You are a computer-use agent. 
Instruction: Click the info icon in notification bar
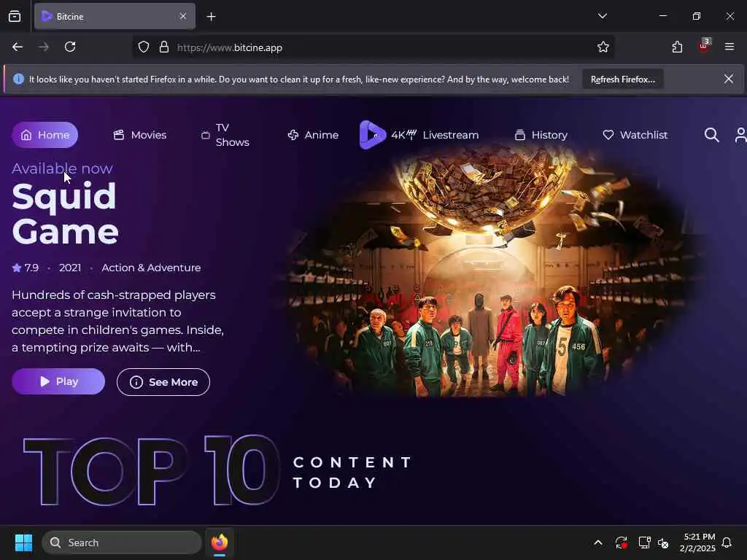coord(18,79)
